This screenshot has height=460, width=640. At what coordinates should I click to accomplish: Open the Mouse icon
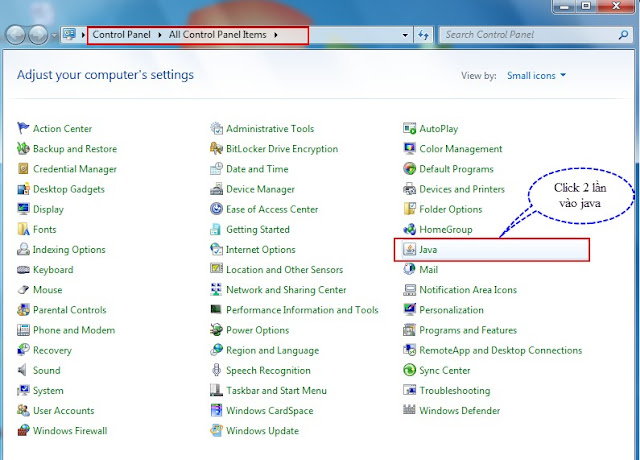click(23, 289)
